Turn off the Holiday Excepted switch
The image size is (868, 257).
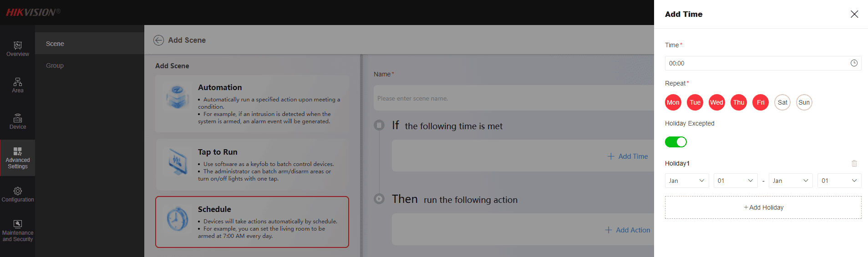pyautogui.click(x=676, y=142)
